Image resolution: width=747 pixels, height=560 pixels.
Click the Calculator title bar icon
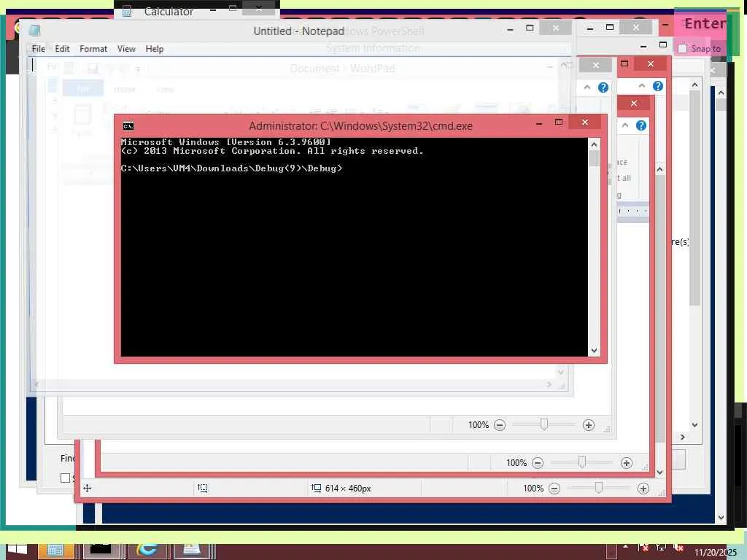127,11
